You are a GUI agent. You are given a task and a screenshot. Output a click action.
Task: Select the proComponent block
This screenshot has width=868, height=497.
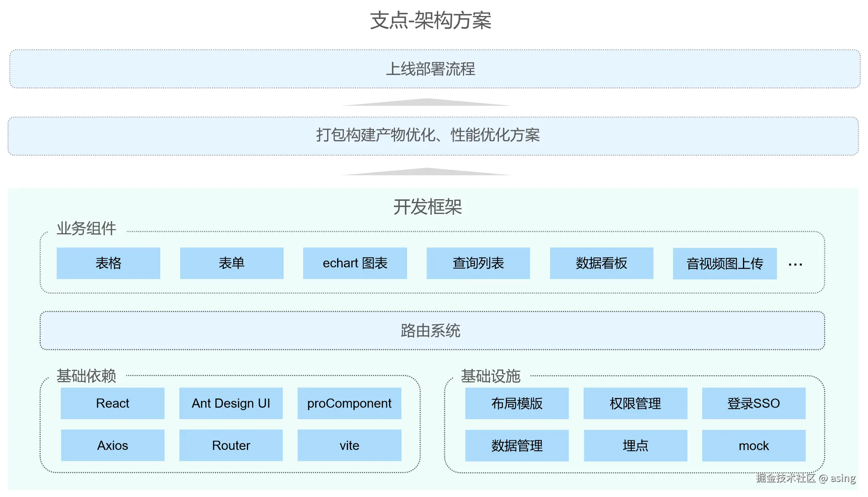pyautogui.click(x=349, y=403)
